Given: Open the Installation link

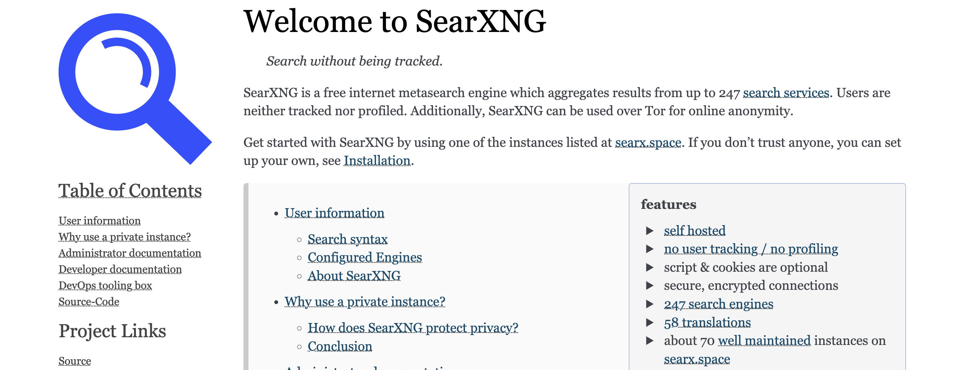Looking at the screenshot, I should [377, 160].
